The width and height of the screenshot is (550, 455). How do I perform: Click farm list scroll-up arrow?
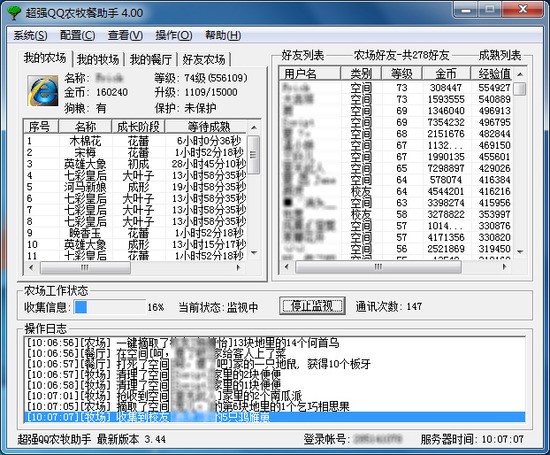tap(254, 127)
